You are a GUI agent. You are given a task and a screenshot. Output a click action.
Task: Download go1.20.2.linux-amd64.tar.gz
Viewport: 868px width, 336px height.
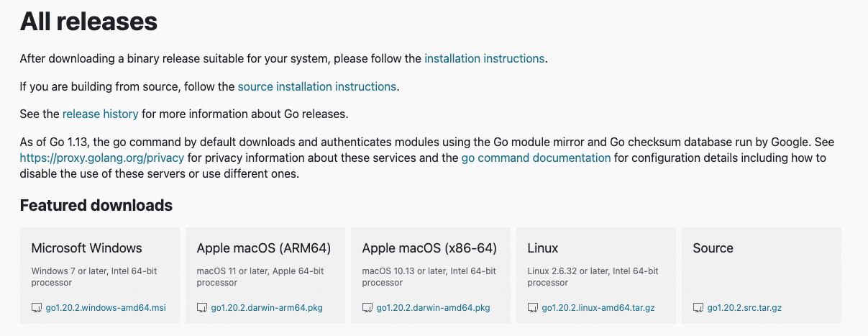coord(598,308)
